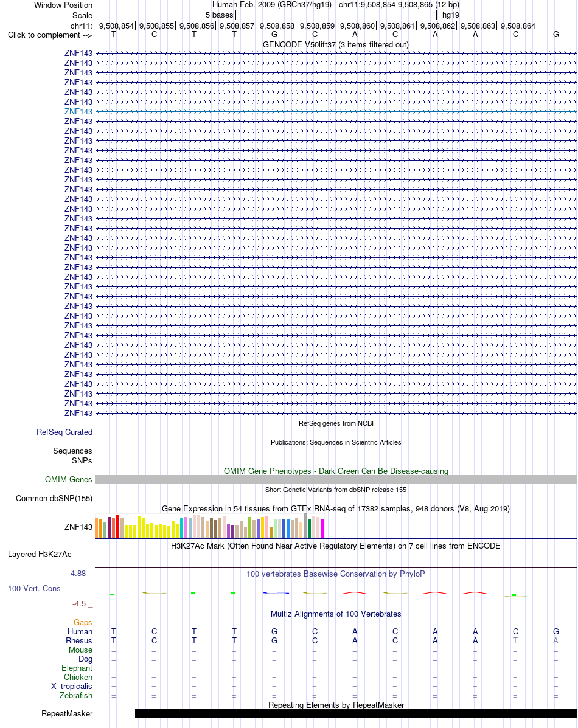The width and height of the screenshot is (578, 728).
Task: Click the -4.5 PhyloP lower scale value
Action: tap(80, 603)
